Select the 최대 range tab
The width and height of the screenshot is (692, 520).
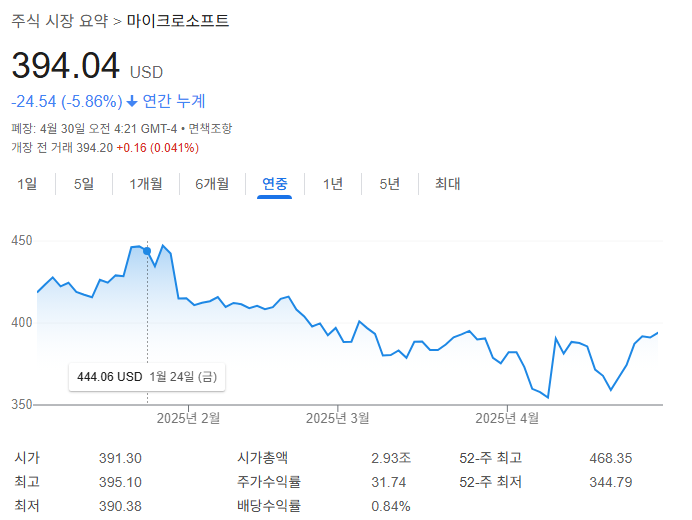(x=448, y=184)
